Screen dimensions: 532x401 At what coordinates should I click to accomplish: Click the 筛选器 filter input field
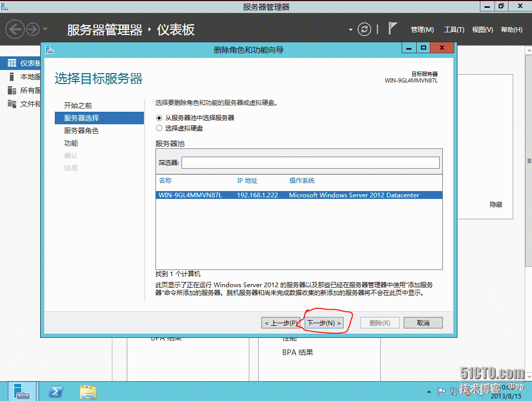click(310, 162)
